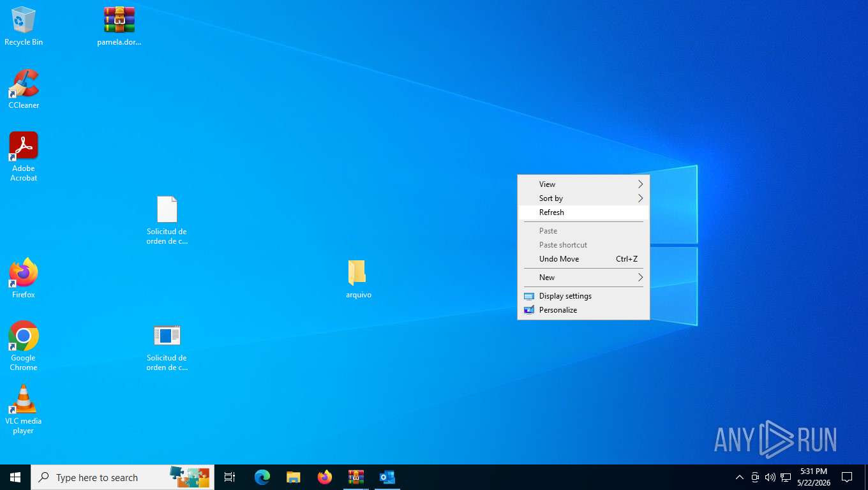
Task: Open the notification center icon
Action: coord(847,477)
